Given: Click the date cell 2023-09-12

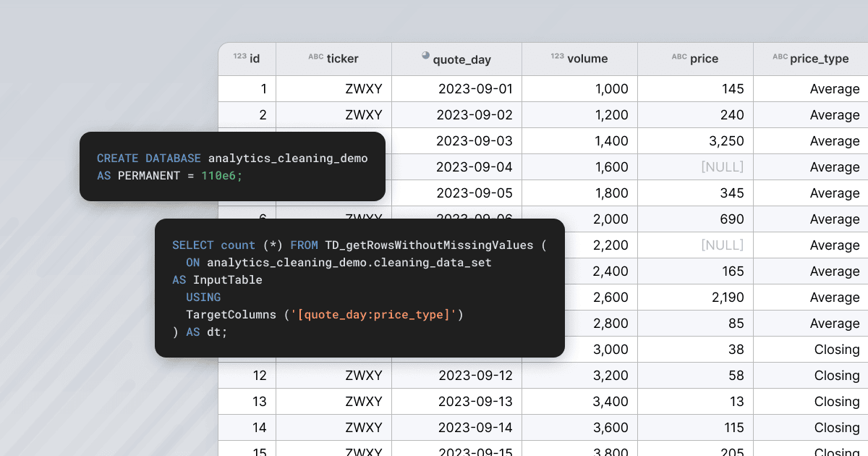Looking at the screenshot, I should (x=475, y=376).
